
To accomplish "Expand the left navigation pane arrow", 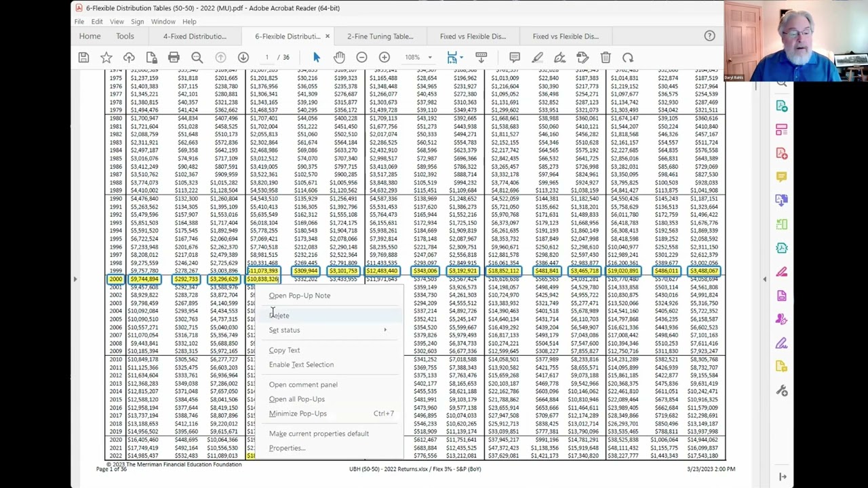I will coord(75,279).
